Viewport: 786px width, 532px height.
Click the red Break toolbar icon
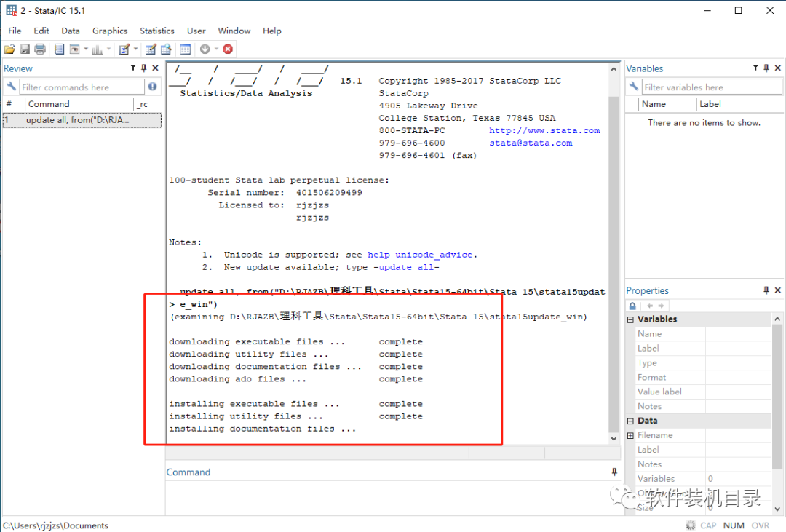228,49
